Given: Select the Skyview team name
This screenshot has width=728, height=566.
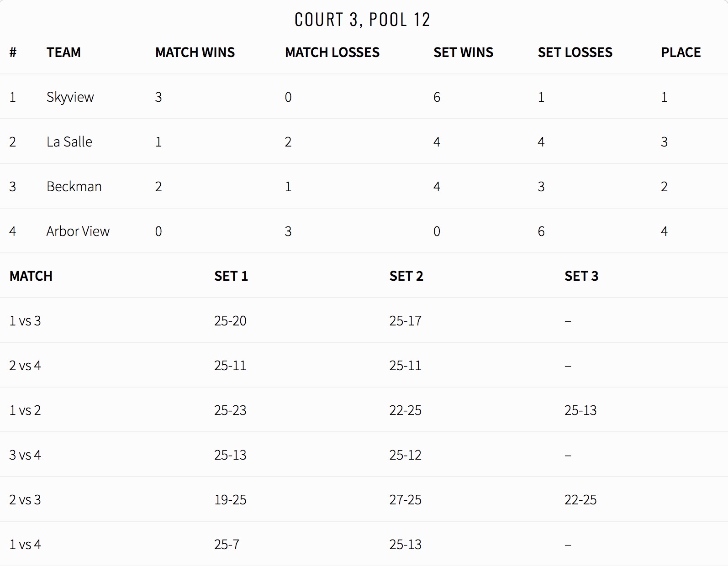Looking at the screenshot, I should point(70,97).
